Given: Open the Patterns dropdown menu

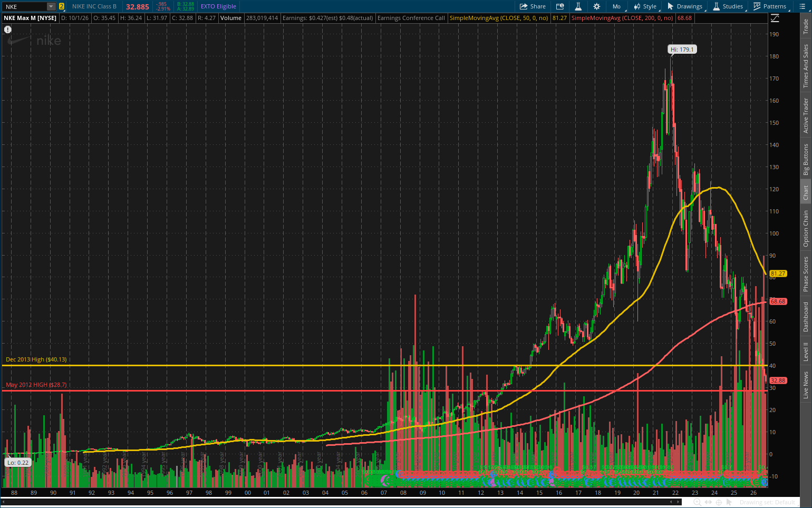Looking at the screenshot, I should point(770,6).
